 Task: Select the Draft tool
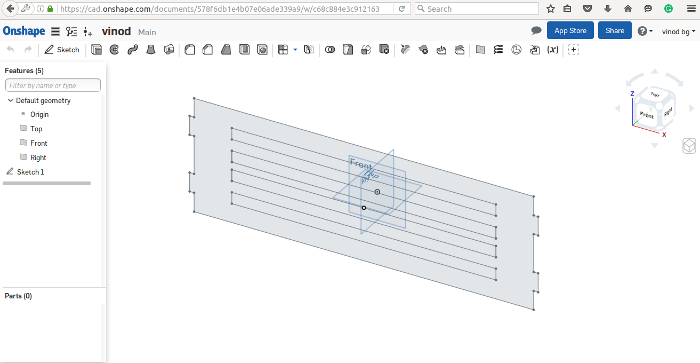point(226,50)
